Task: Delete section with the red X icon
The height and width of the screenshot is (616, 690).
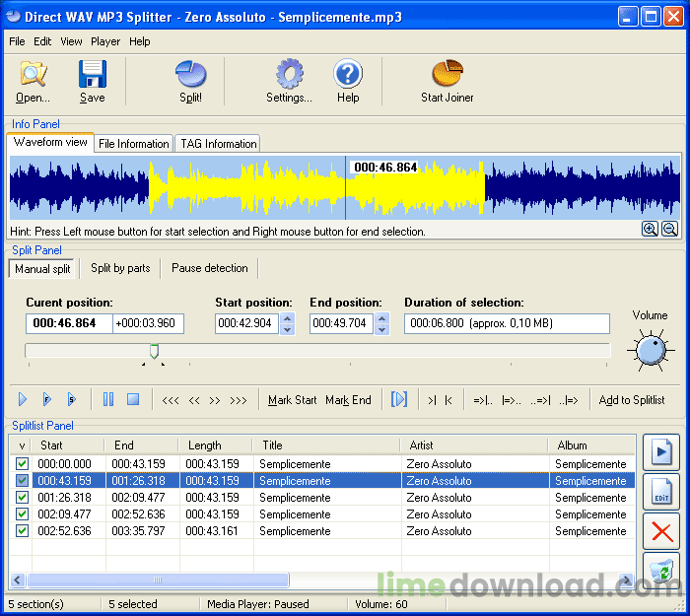Action: pyautogui.click(x=661, y=532)
